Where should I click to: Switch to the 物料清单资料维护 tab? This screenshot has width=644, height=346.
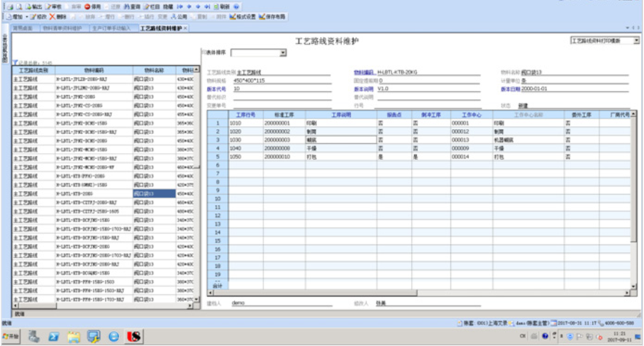click(62, 28)
